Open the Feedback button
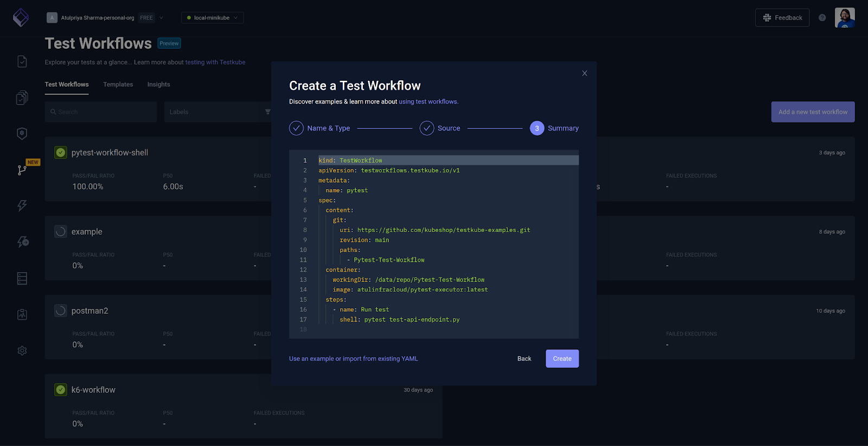The width and height of the screenshot is (868, 446). 782,18
